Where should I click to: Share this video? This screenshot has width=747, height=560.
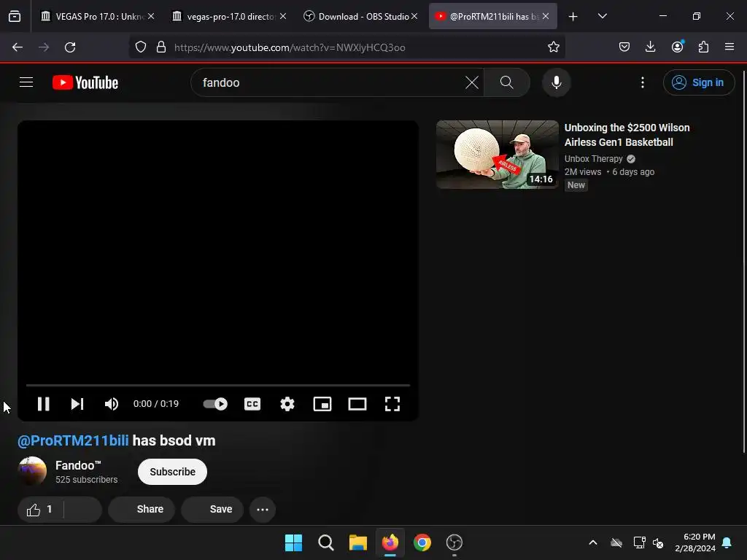point(142,510)
